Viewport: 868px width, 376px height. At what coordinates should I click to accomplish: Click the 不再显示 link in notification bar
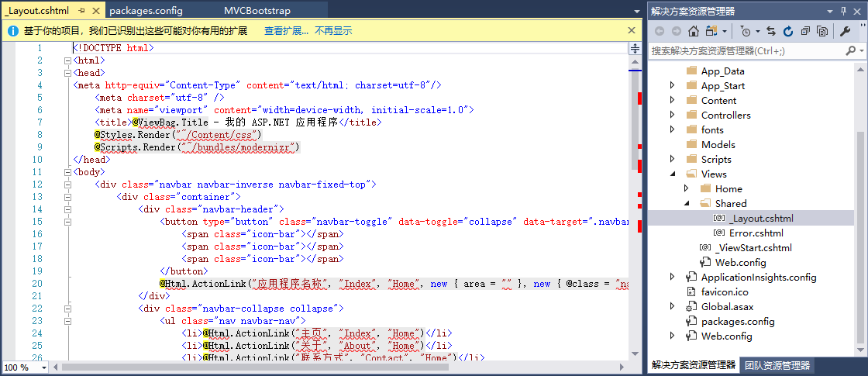(333, 31)
